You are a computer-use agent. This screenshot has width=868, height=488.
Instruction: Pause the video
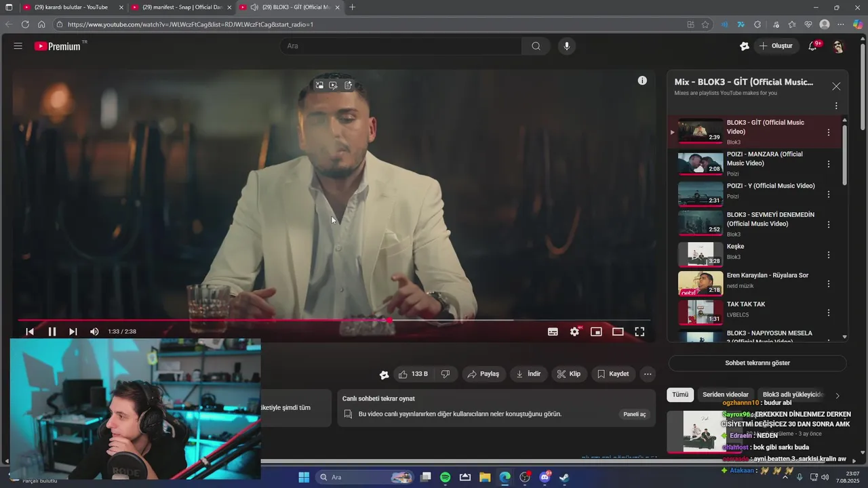(x=52, y=331)
